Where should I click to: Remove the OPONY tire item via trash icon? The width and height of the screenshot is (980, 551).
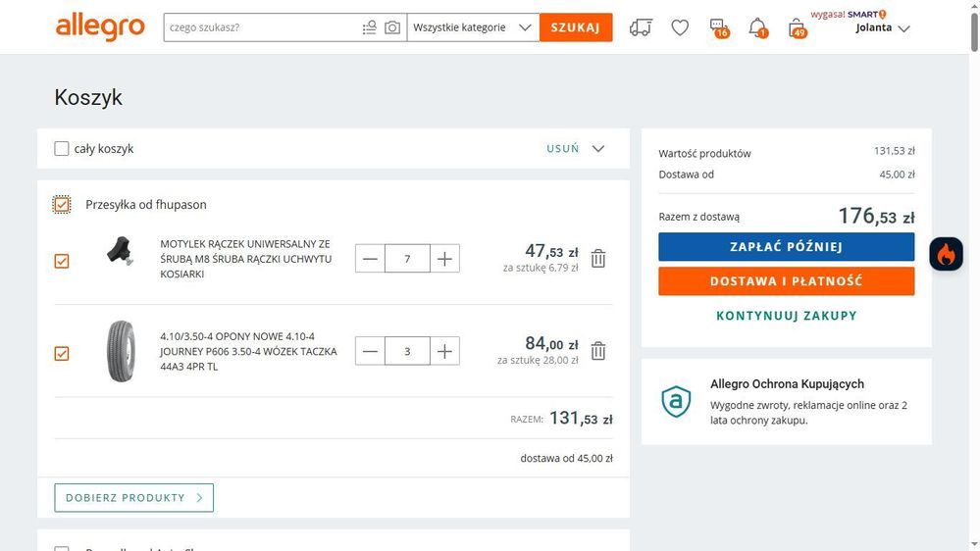[598, 351]
